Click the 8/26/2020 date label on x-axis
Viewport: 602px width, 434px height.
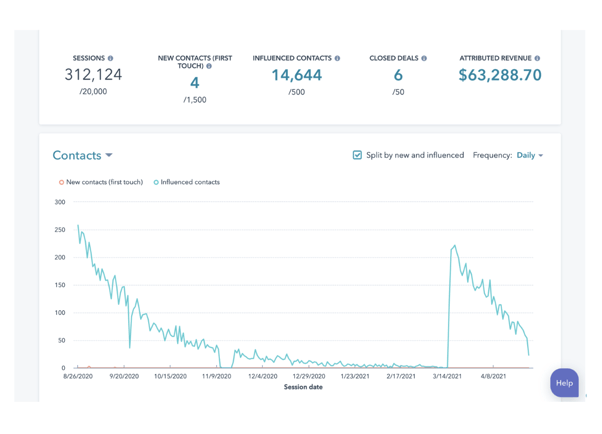[78, 376]
